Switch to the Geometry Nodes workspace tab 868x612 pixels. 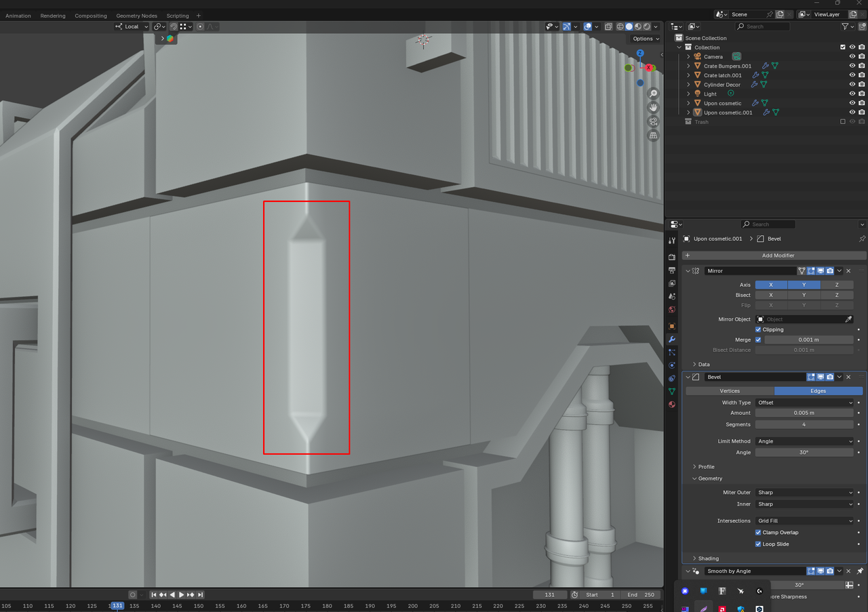136,16
